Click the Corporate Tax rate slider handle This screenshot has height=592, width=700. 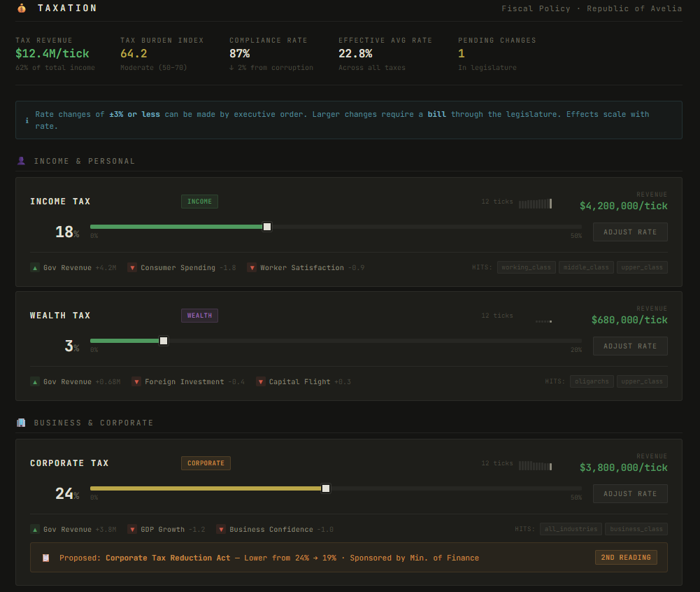326,488
